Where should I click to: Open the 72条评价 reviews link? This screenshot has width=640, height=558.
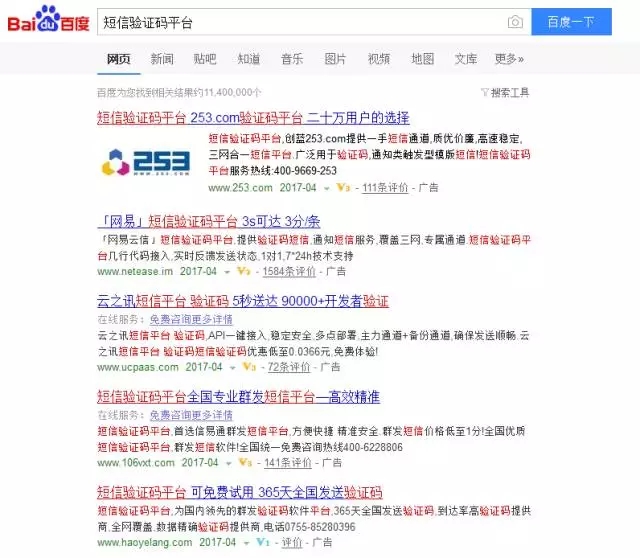(289, 367)
